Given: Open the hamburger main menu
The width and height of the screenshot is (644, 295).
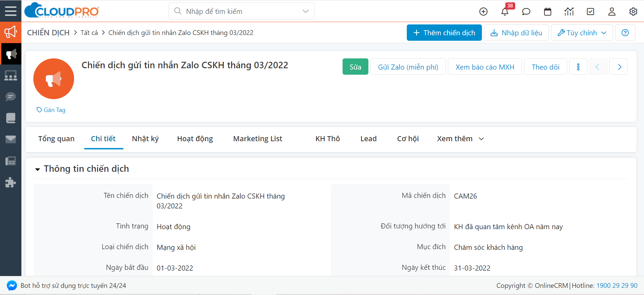Looking at the screenshot, I should coord(11,11).
